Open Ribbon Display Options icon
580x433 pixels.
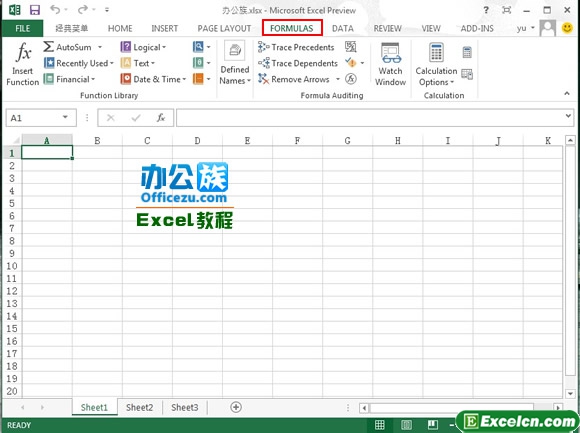(x=506, y=10)
